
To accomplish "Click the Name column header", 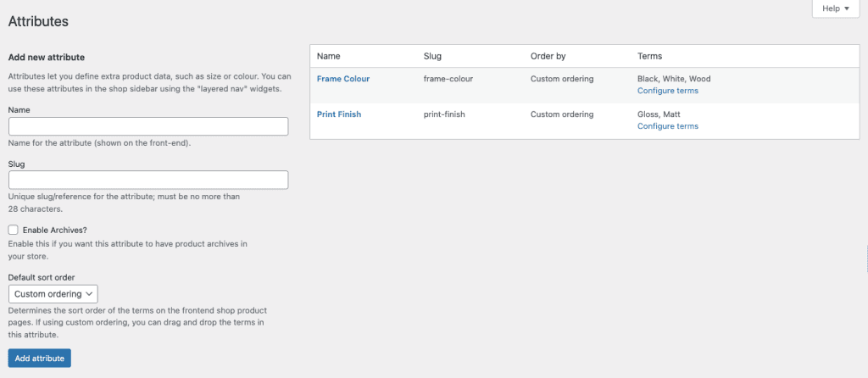I will pyautogui.click(x=328, y=56).
